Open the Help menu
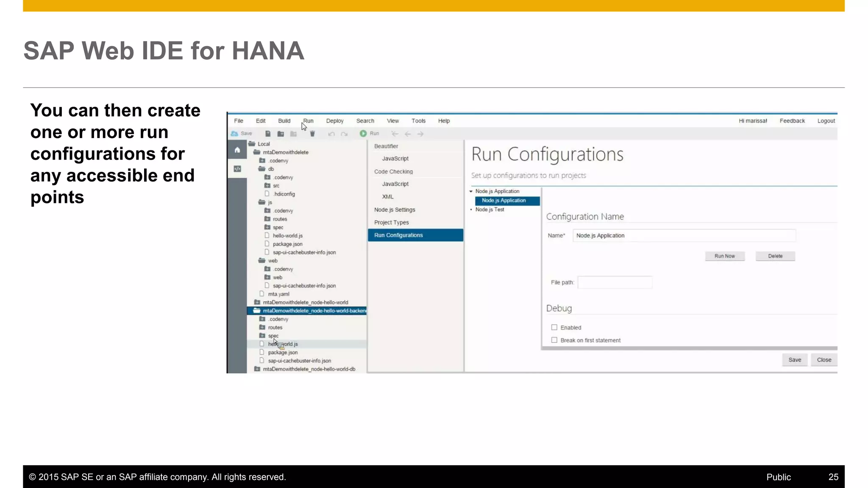This screenshot has width=868, height=488. [444, 121]
